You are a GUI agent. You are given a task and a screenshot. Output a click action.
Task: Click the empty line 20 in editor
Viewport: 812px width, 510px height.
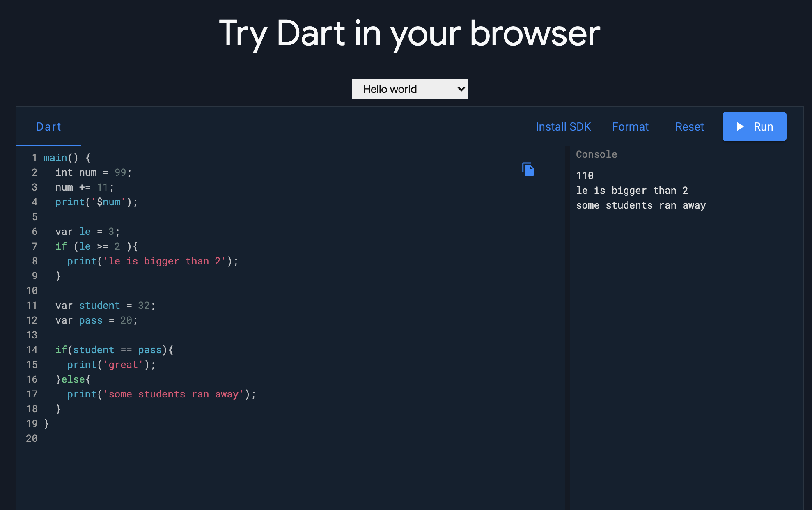(164, 439)
